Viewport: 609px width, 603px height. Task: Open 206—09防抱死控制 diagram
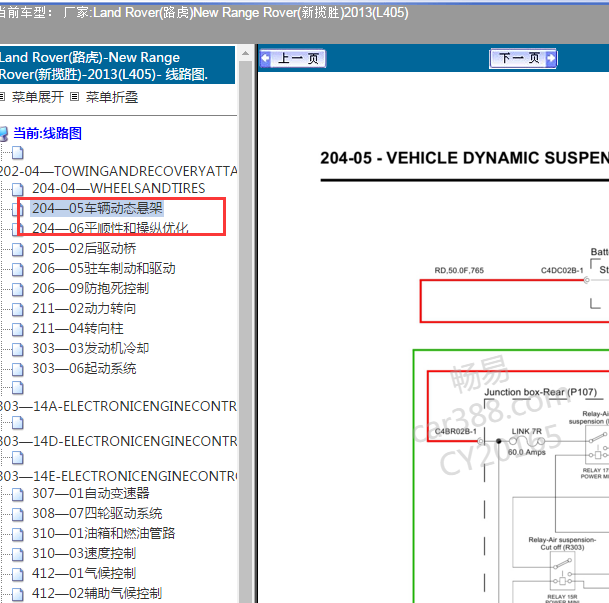point(90,288)
